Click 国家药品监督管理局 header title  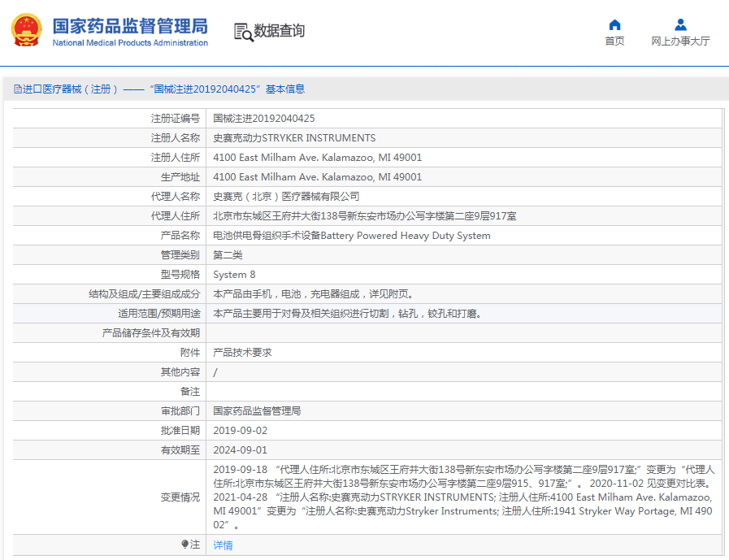coord(130,26)
